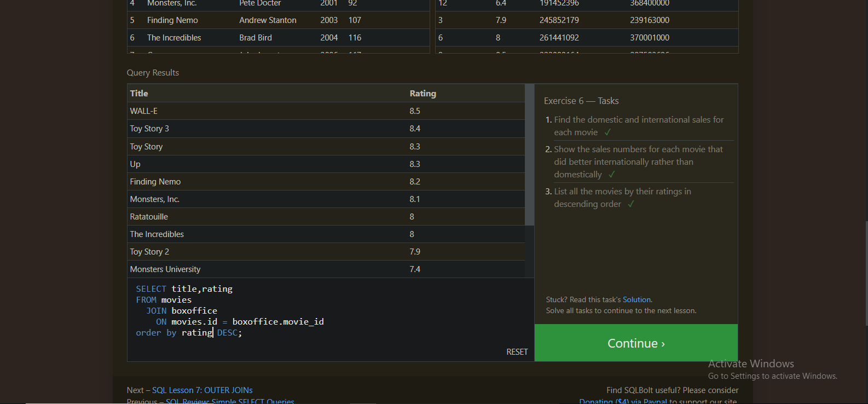The width and height of the screenshot is (868, 404).
Task: Click Andrew Stanton in the movies table
Action: [268, 20]
